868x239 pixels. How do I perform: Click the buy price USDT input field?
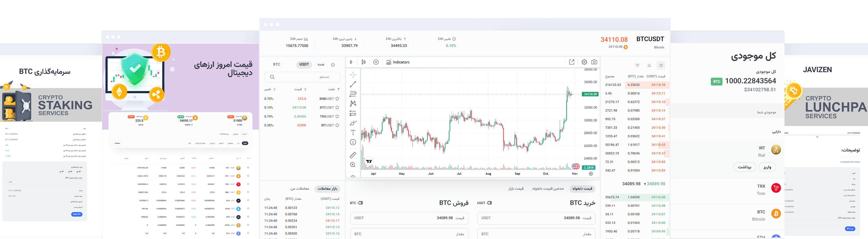536,218
